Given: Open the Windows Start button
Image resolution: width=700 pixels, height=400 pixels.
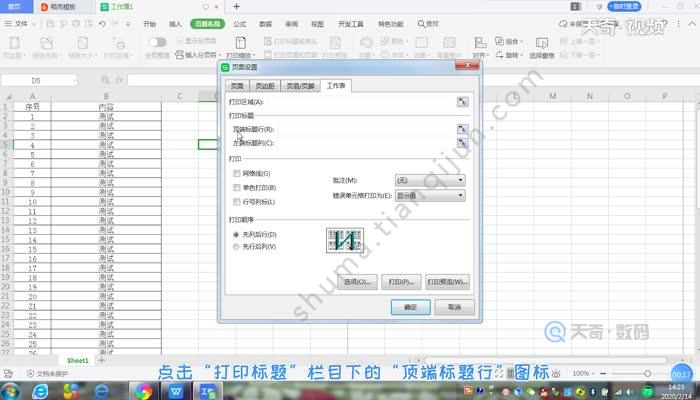Looking at the screenshot, I should [8, 392].
